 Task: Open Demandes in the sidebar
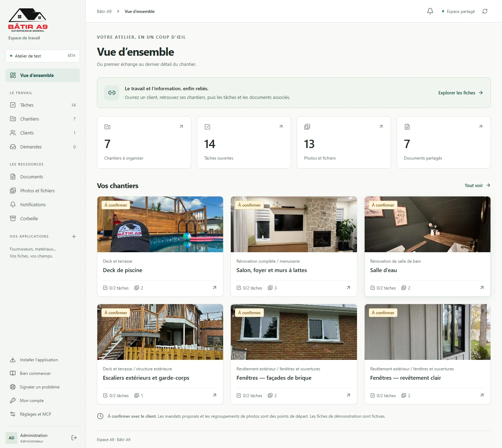click(43, 147)
